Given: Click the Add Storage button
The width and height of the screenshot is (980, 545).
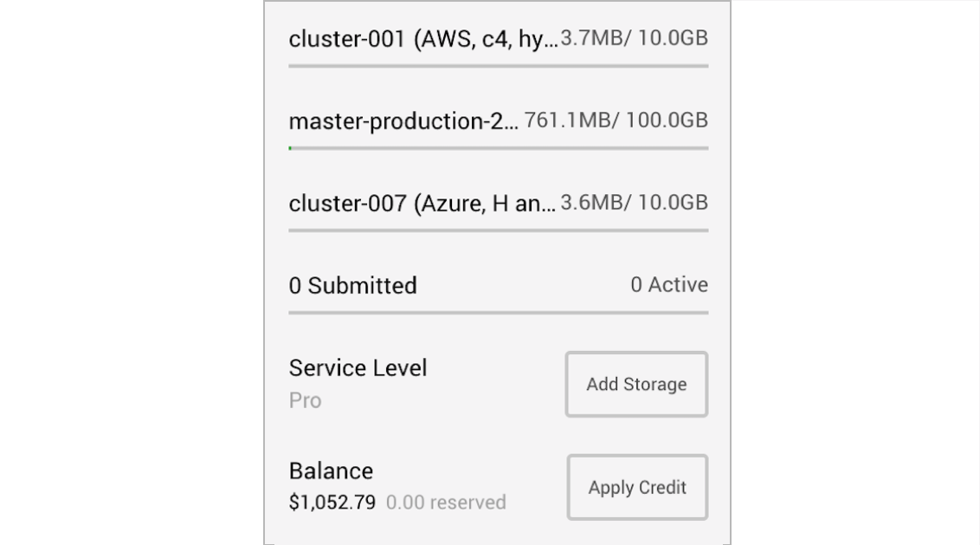Looking at the screenshot, I should click(x=636, y=385).
